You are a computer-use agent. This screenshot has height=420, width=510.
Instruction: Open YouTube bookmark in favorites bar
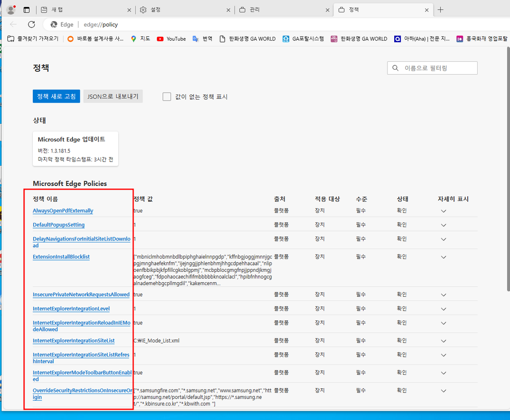coord(171,39)
